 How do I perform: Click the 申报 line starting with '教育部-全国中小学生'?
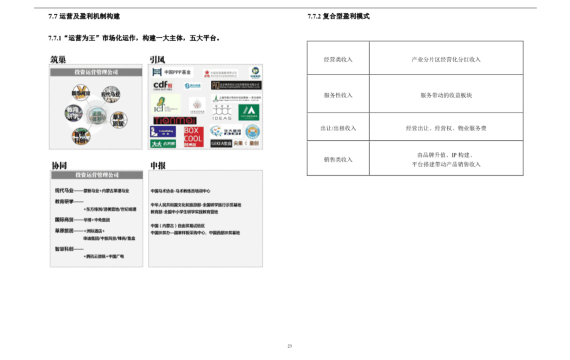click(x=184, y=212)
